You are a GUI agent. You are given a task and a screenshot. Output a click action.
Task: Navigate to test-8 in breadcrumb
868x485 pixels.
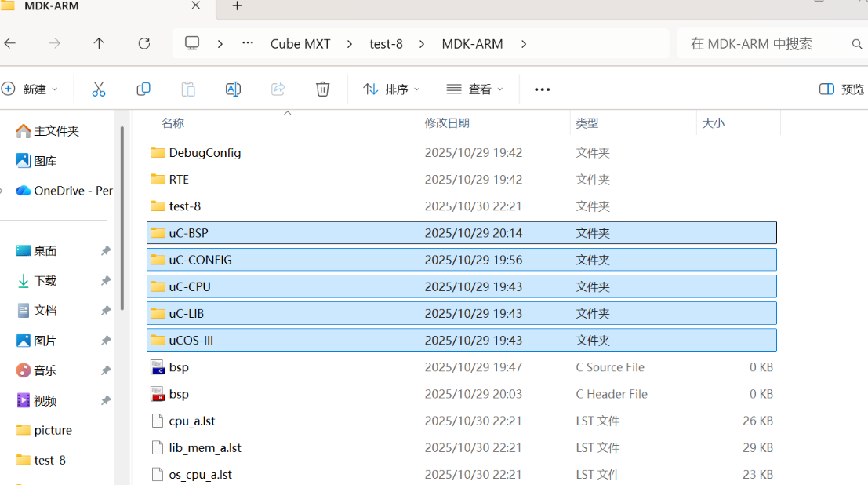pyautogui.click(x=386, y=44)
